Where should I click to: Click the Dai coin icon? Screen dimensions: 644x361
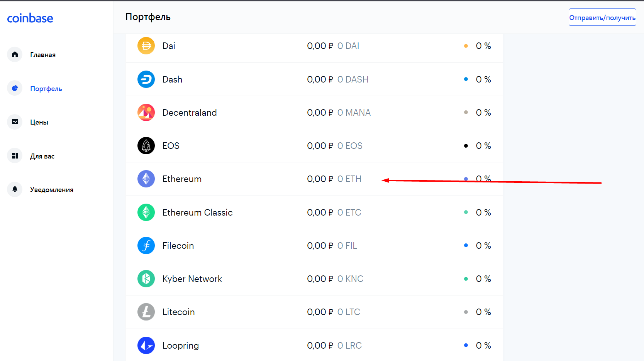(146, 46)
